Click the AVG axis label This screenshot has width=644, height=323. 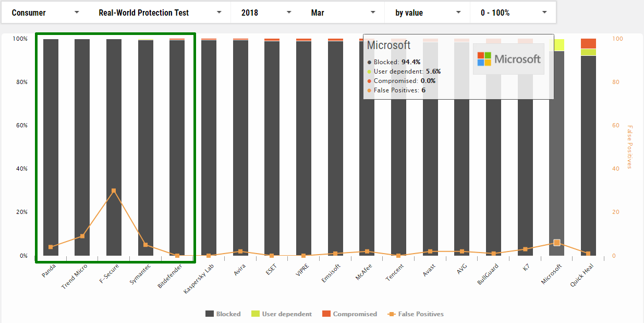(463, 269)
